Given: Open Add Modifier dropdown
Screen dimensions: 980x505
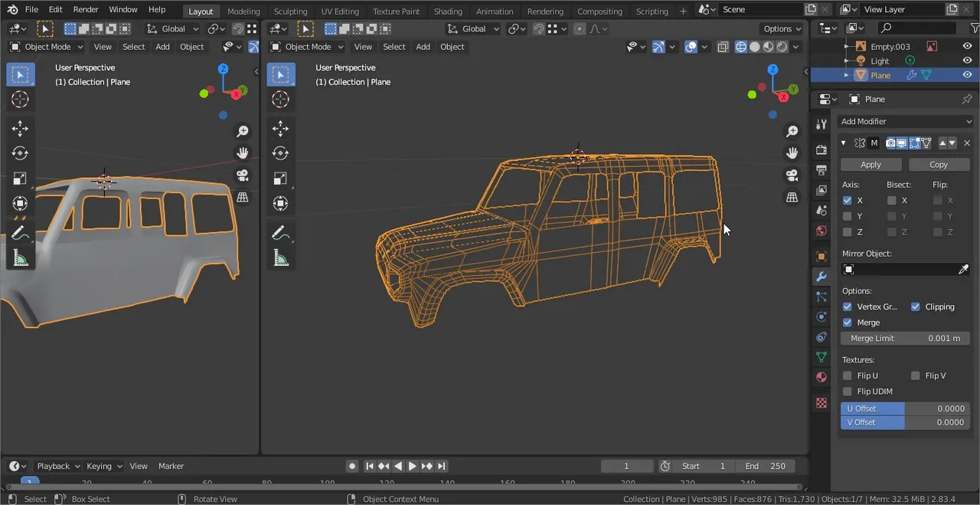Looking at the screenshot, I should [x=906, y=121].
